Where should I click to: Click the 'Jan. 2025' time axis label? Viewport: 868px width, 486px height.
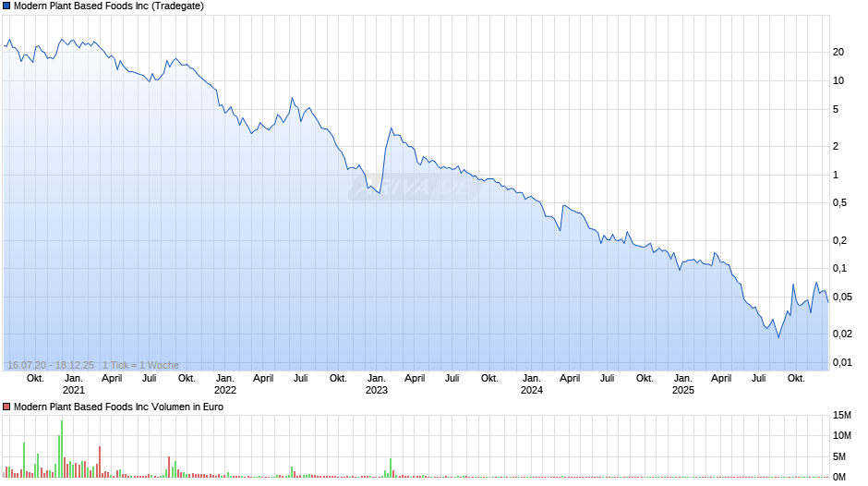pyautogui.click(x=683, y=384)
